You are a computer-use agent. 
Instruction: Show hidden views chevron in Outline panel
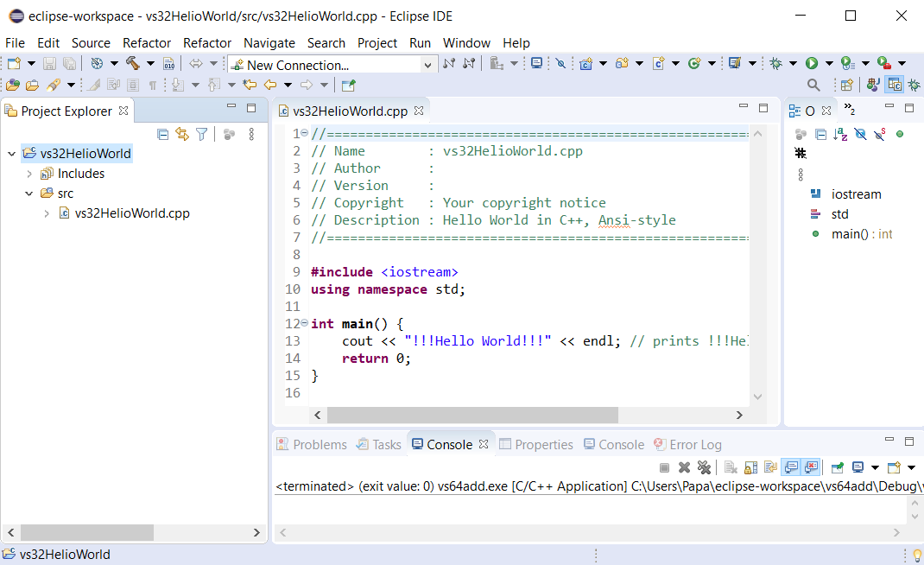849,109
